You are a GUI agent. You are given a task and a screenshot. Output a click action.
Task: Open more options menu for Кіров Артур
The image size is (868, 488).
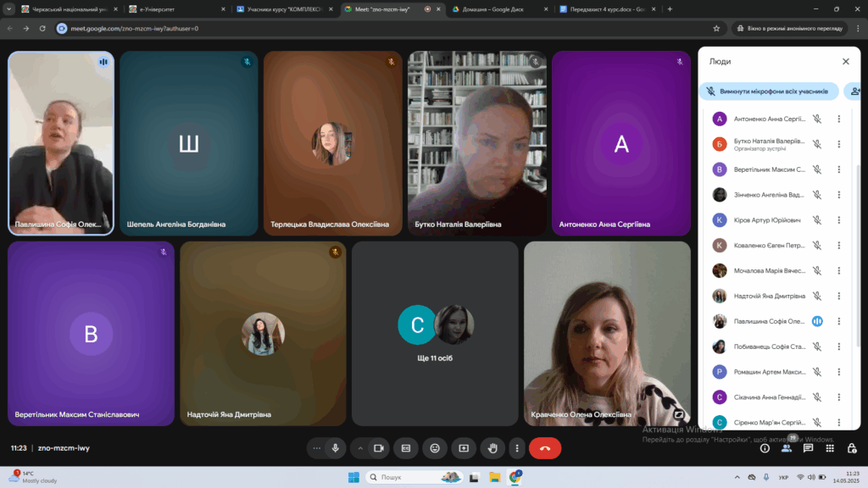point(838,220)
